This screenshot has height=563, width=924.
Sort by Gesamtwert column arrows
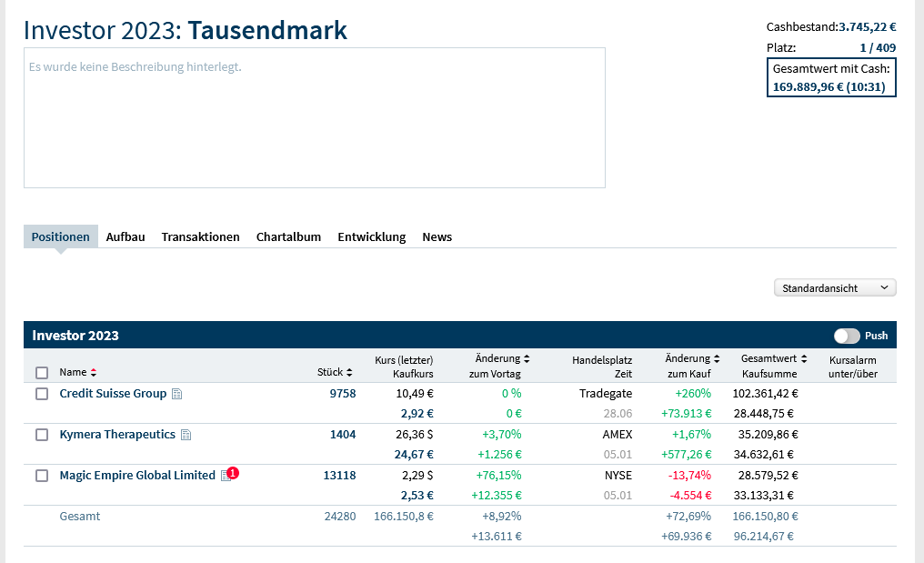point(804,359)
